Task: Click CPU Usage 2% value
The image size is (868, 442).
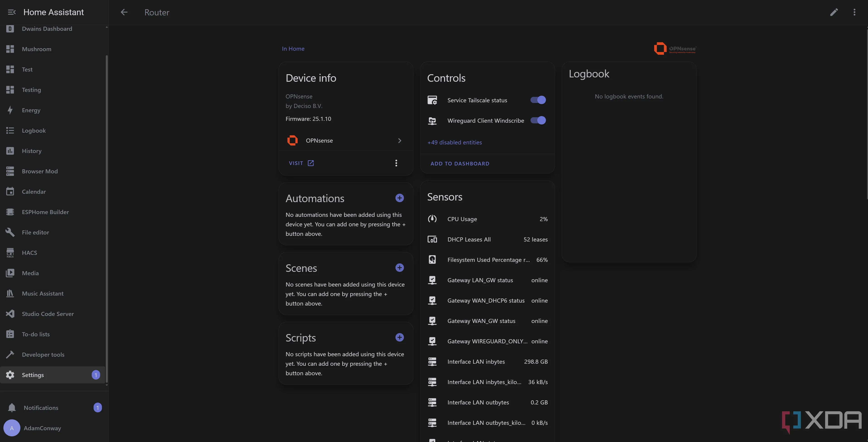Action: coord(543,219)
